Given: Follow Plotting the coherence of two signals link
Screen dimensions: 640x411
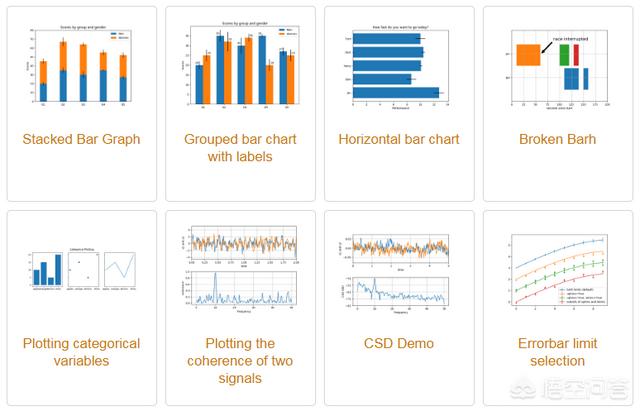Looking at the screenshot, I should coord(240,361).
